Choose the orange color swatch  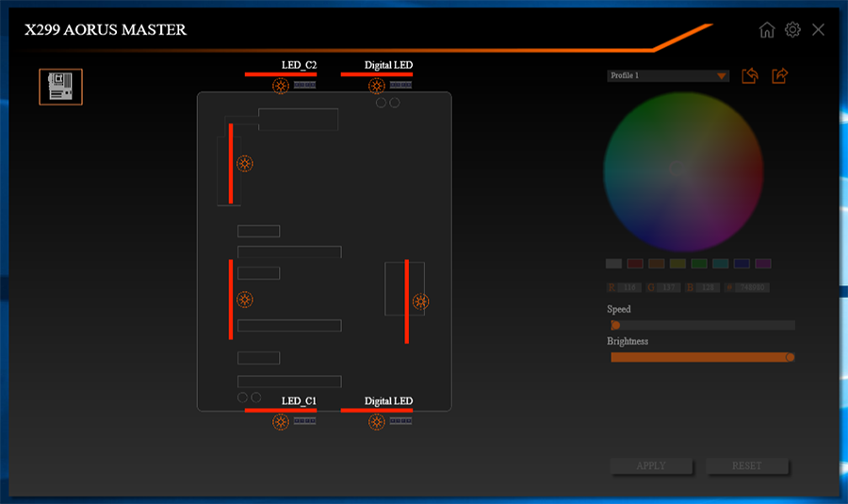[x=656, y=264]
